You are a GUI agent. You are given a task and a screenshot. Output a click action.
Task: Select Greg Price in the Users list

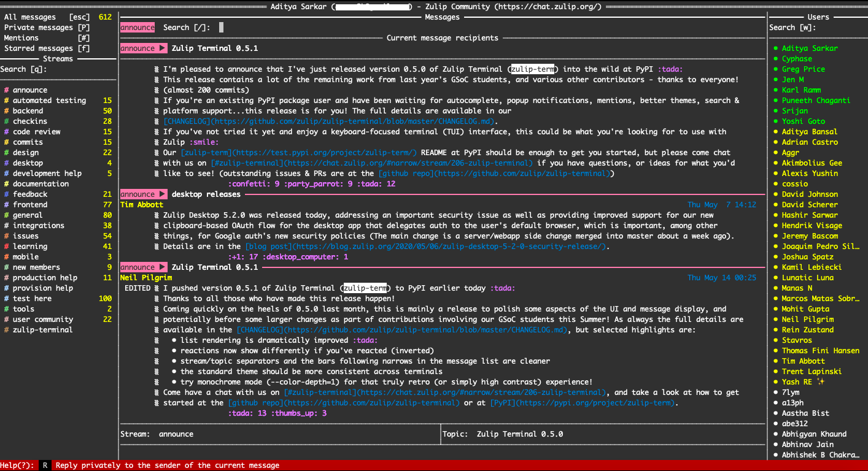[804, 69]
